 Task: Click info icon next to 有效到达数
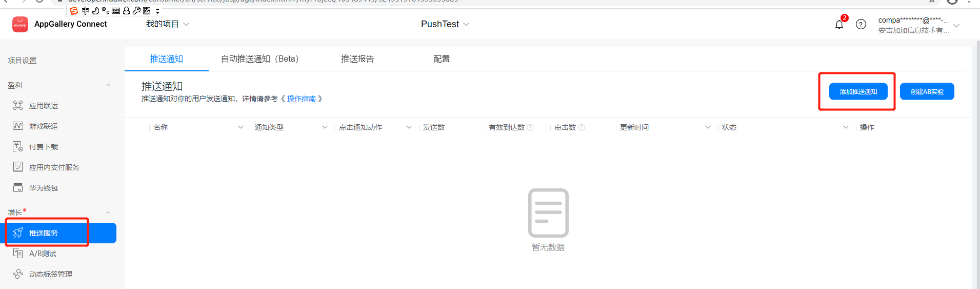530,127
